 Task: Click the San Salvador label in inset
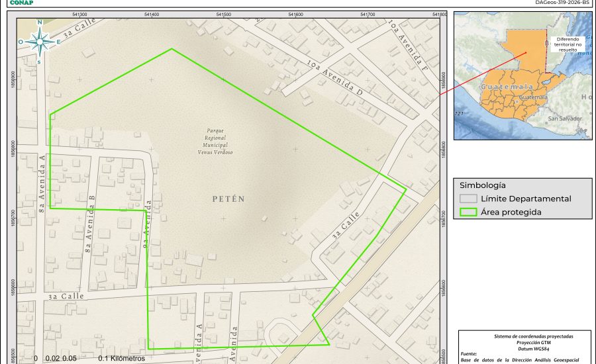(x=564, y=118)
